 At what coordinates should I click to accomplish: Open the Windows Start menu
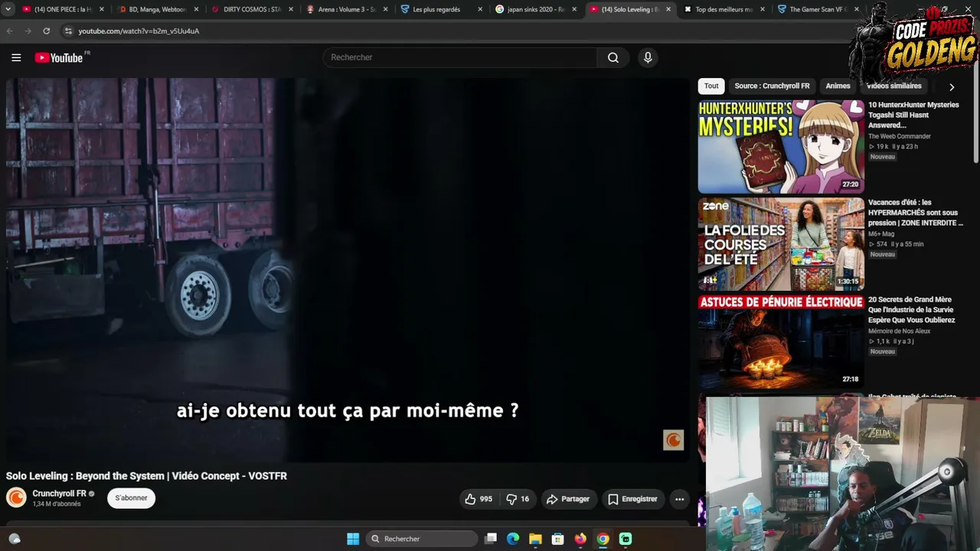(353, 539)
